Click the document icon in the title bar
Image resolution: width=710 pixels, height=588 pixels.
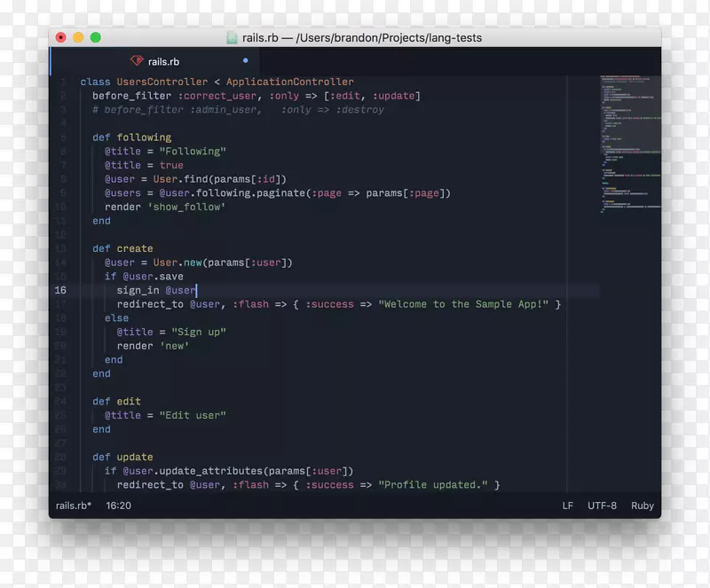(x=232, y=37)
